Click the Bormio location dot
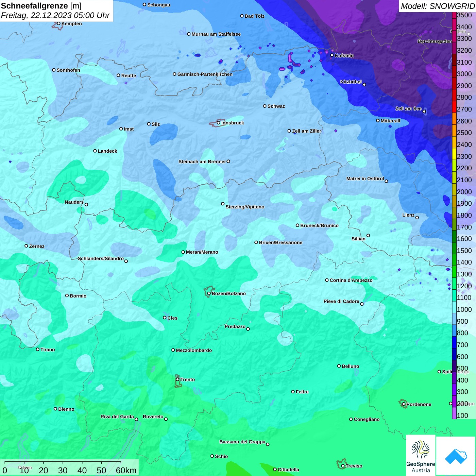The width and height of the screenshot is (476, 476). [67, 295]
